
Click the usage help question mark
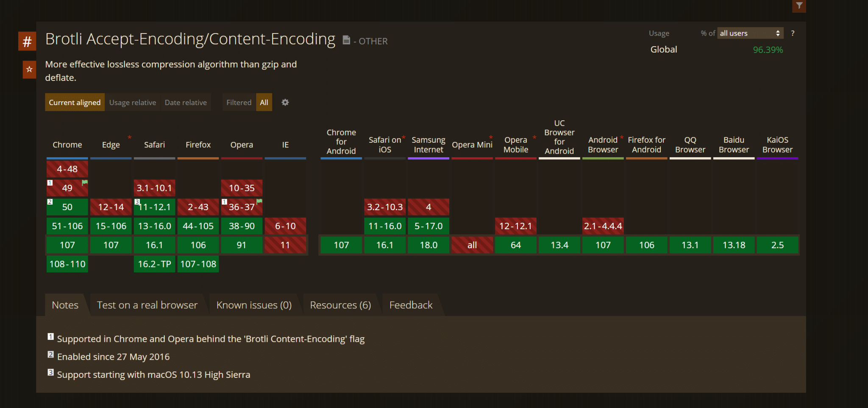[793, 33]
